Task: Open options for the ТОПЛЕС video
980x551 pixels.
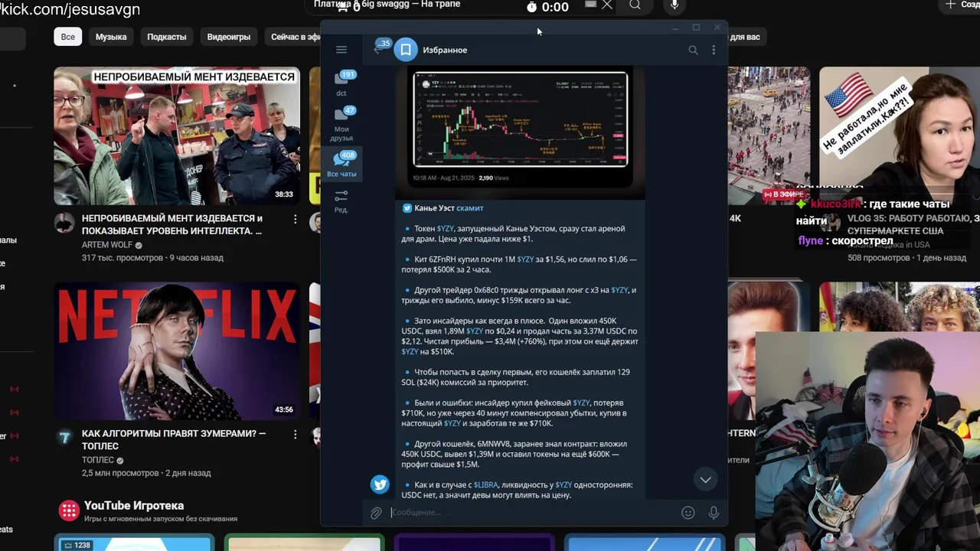Action: tap(295, 434)
